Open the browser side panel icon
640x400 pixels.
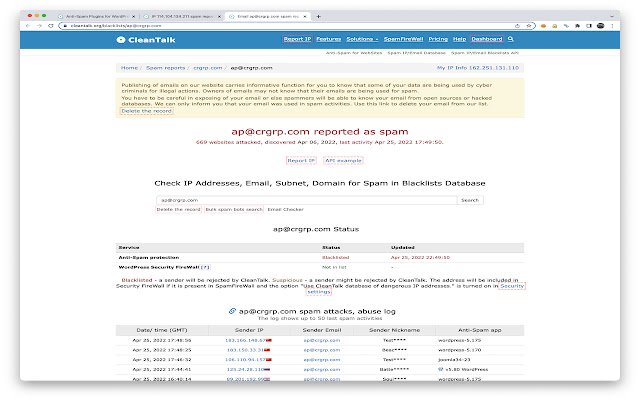[589, 26]
